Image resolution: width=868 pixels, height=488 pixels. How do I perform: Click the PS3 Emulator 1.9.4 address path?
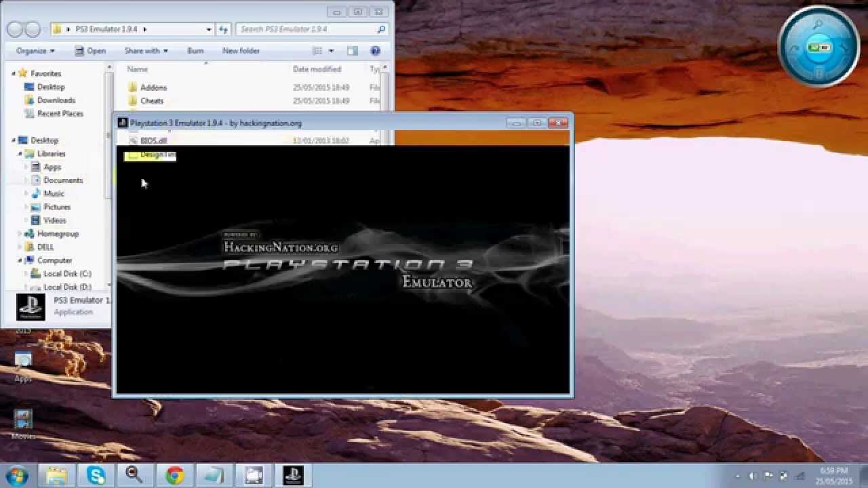[105, 29]
